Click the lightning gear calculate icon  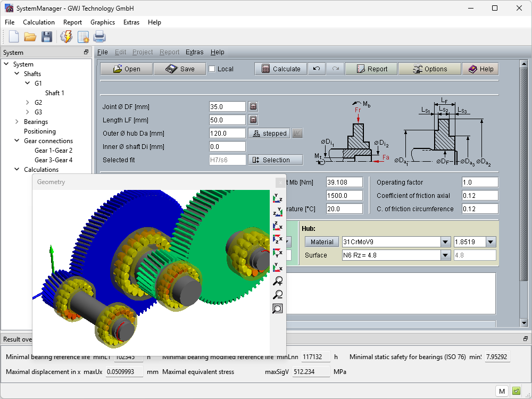66,37
